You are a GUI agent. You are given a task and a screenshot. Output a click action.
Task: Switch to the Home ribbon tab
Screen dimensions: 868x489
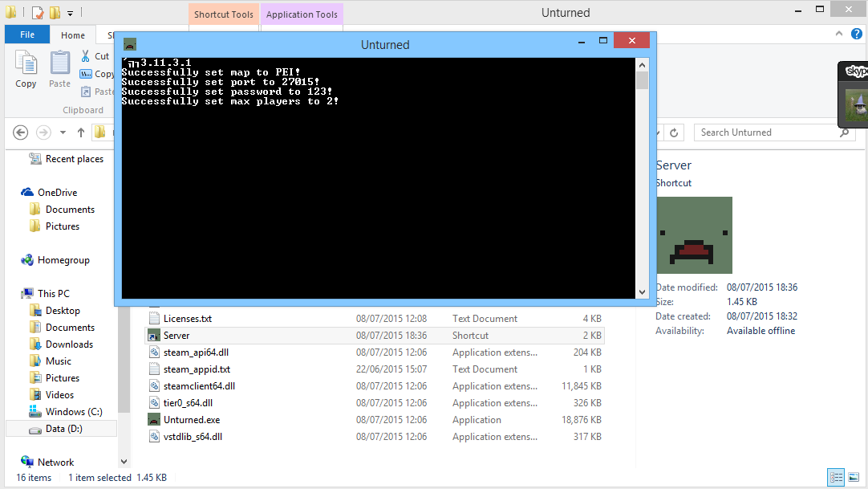pos(73,35)
